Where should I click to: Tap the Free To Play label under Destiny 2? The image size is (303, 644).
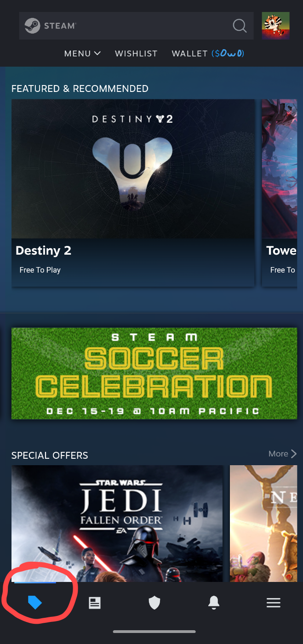40,270
